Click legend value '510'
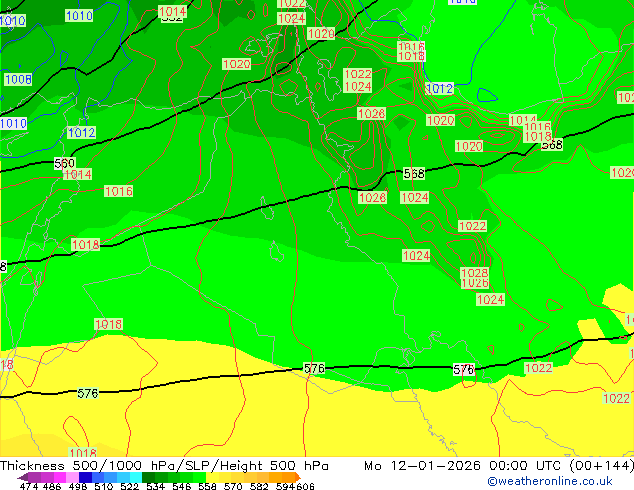Screen dimensions: 634x490 104,486
